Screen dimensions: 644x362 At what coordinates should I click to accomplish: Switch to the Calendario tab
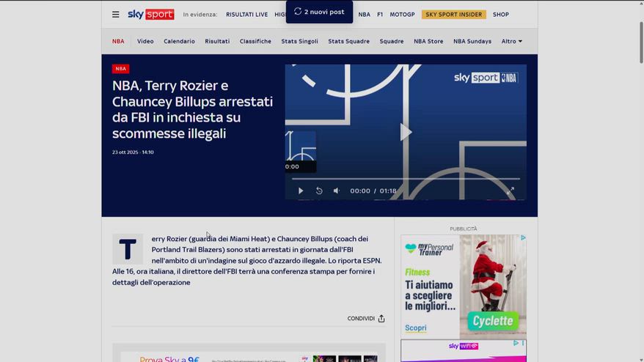179,41
